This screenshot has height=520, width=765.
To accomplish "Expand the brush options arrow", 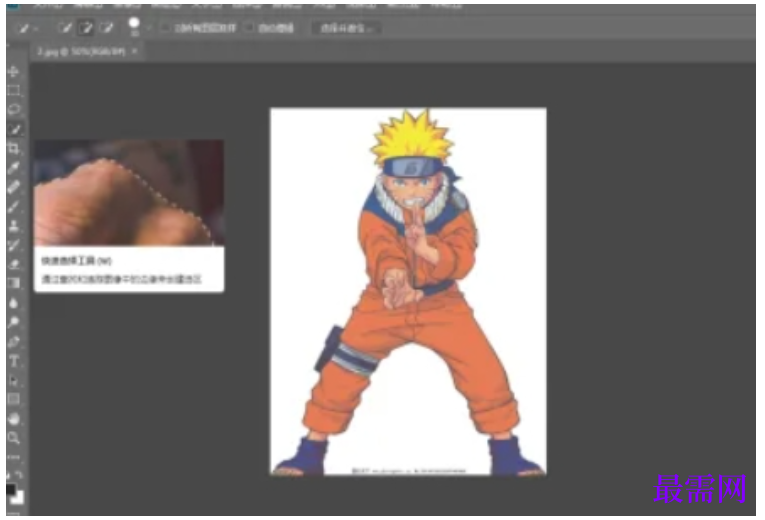I will click(x=148, y=28).
